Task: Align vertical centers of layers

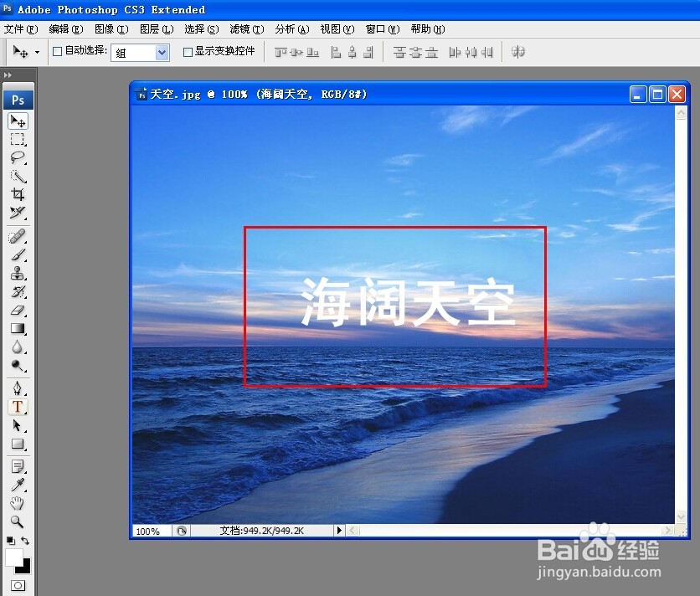Action: (x=296, y=52)
